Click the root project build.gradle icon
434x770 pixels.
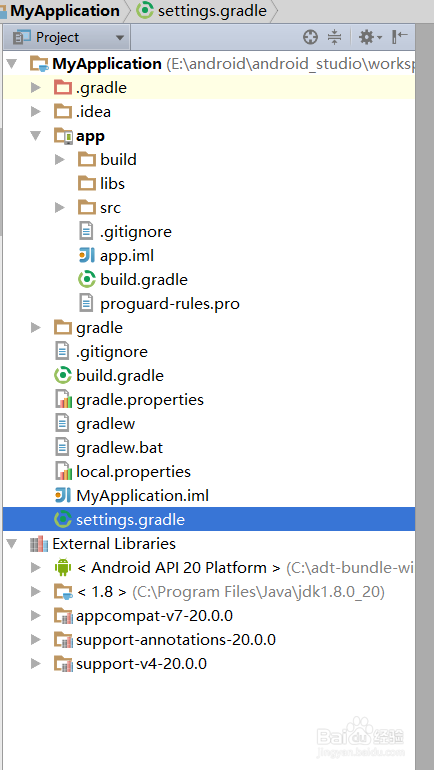tap(63, 376)
